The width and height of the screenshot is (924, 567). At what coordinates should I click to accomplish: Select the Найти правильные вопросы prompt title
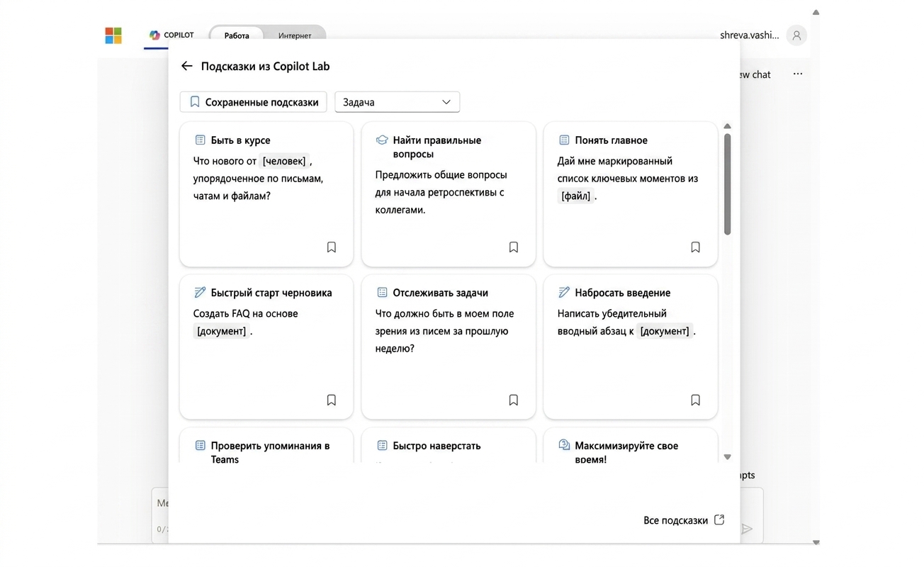coord(437,147)
